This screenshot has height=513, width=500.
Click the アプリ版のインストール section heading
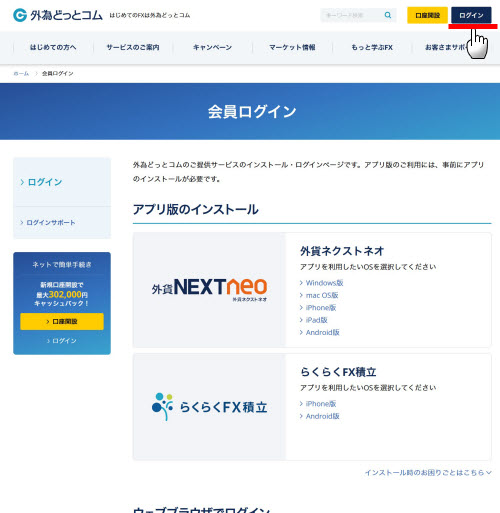196,209
